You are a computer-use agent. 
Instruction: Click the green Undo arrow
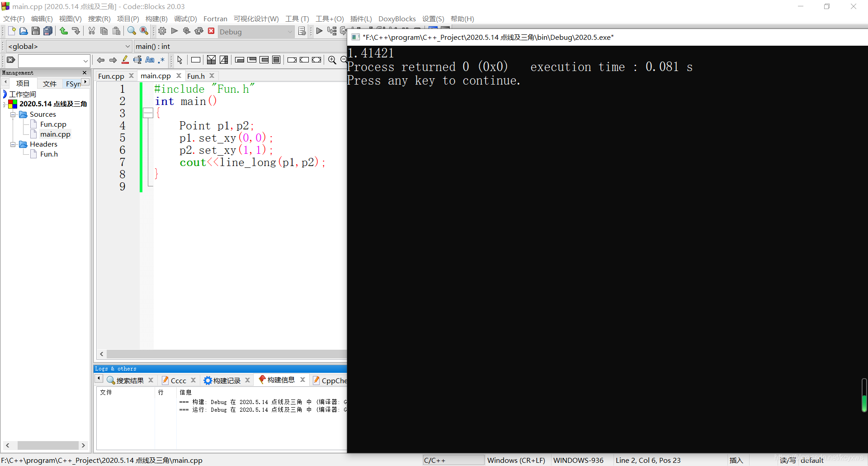(x=64, y=31)
